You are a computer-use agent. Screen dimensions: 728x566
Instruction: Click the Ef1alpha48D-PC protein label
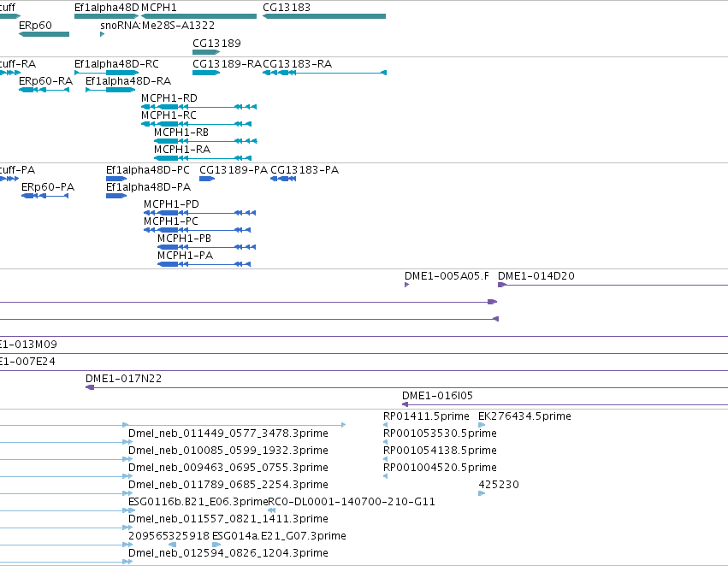coord(148,170)
